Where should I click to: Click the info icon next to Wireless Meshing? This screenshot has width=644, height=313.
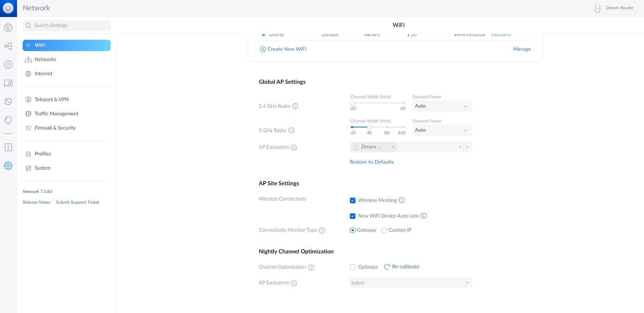pyautogui.click(x=402, y=200)
